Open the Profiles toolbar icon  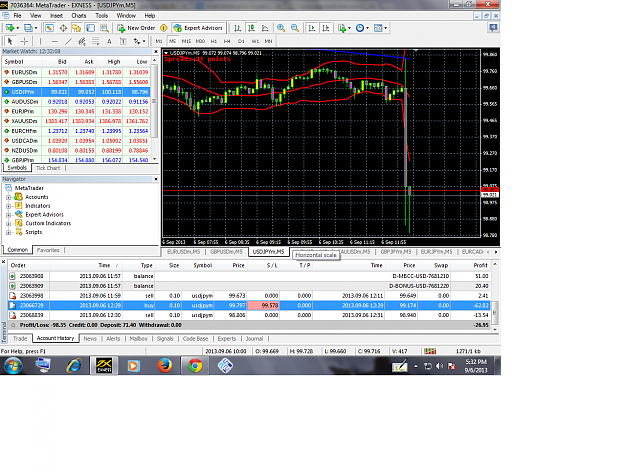[30, 28]
